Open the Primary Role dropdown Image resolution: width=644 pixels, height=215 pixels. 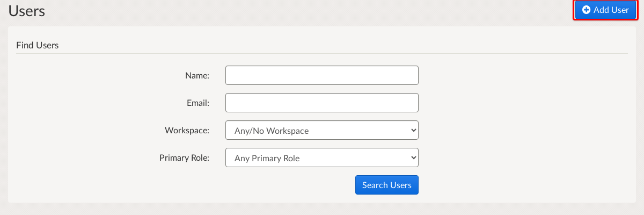(322, 157)
